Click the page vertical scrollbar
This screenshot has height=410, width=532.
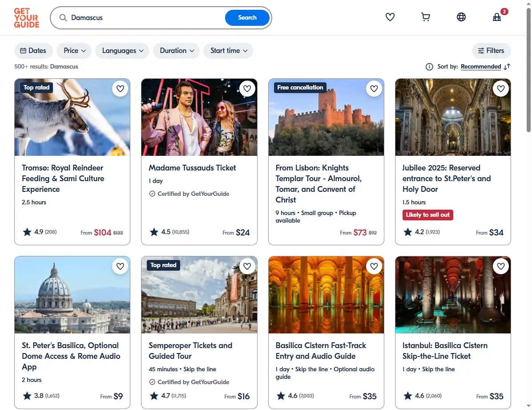tap(528, 69)
